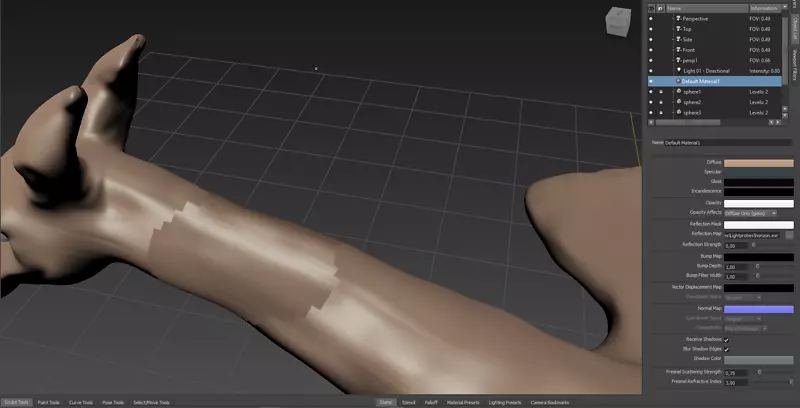Expand the persp1 camera tree node

pyautogui.click(x=672, y=60)
